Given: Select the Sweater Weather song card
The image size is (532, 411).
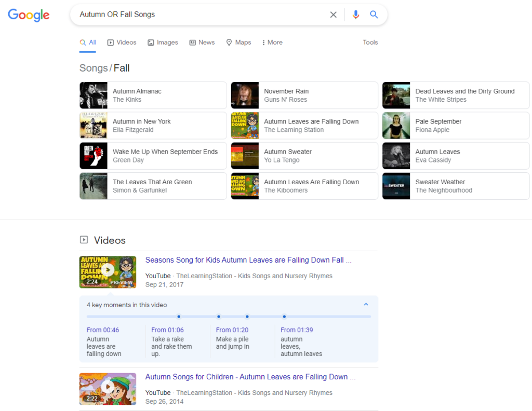Looking at the screenshot, I should (456, 186).
